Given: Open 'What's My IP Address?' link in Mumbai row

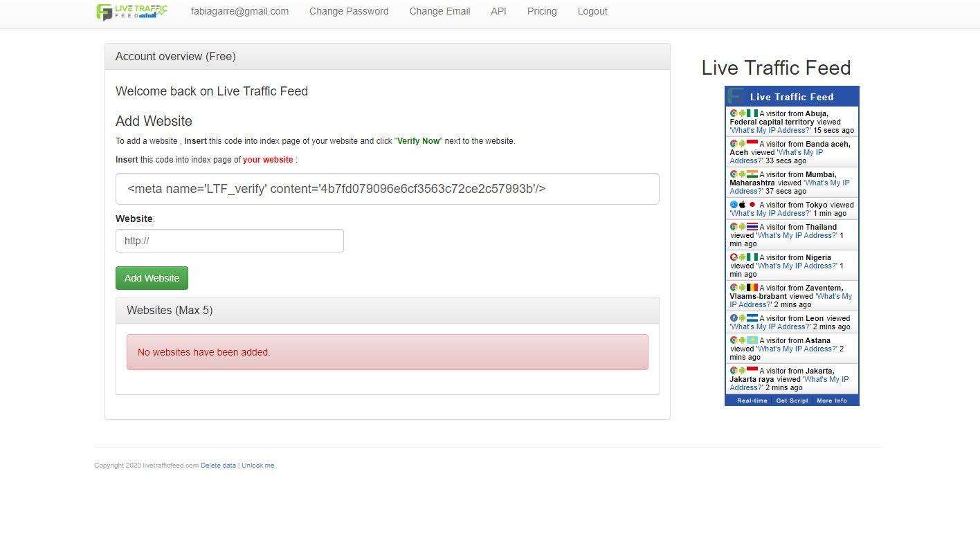Looking at the screenshot, I should pyautogui.click(x=790, y=187).
